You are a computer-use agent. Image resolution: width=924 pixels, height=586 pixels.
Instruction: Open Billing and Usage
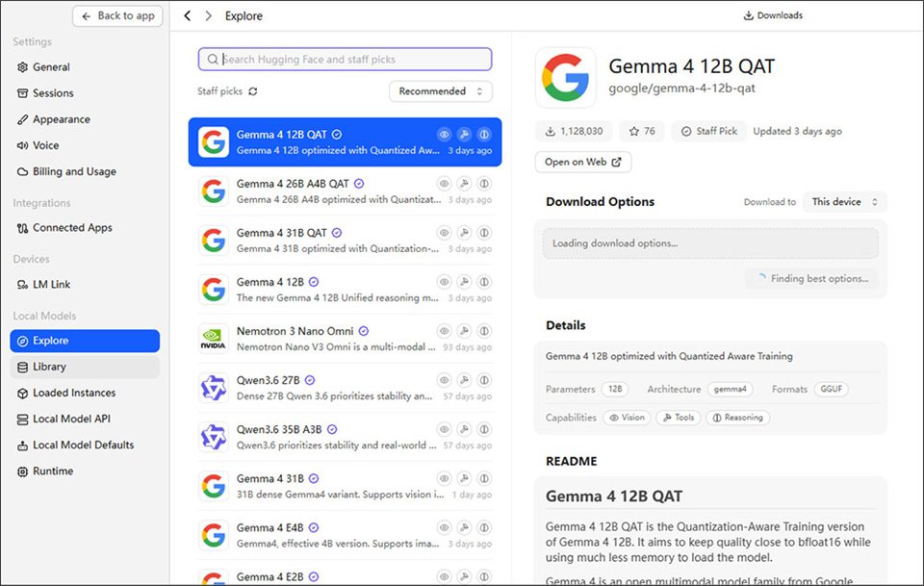tap(85, 171)
